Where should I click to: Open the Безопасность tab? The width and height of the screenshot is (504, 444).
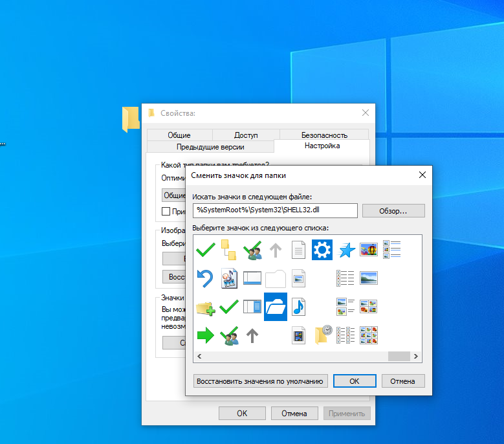pos(324,135)
